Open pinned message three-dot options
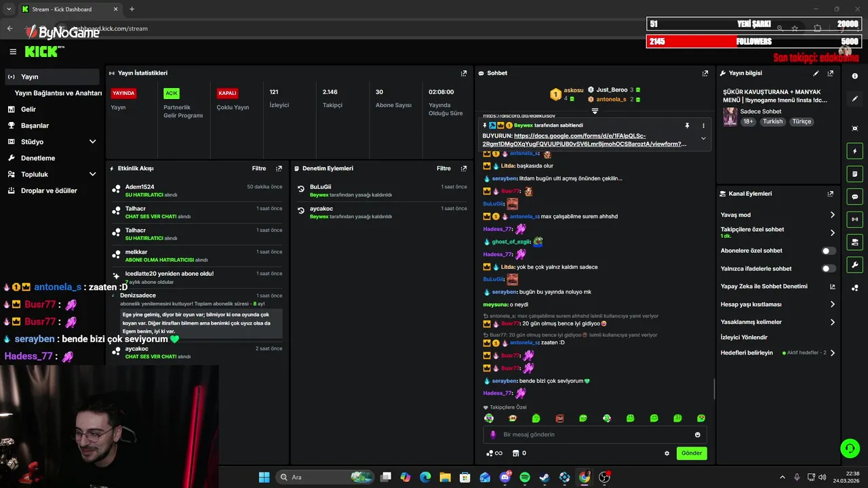This screenshot has height=488, width=868. 703,125
